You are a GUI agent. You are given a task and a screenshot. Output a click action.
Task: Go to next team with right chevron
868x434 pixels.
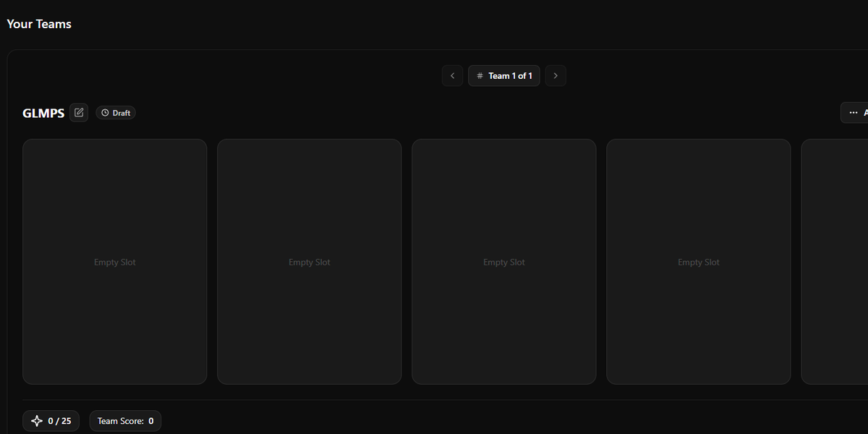tap(556, 76)
